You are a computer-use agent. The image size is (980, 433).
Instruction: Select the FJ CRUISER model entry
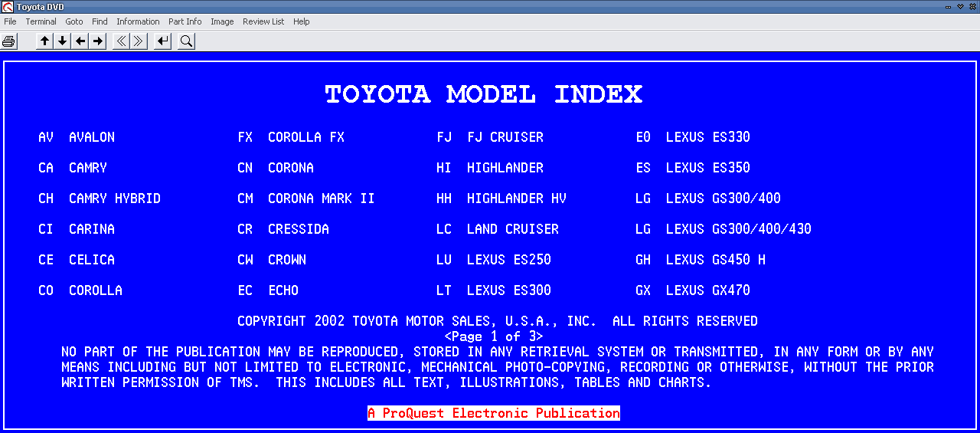tap(490, 137)
